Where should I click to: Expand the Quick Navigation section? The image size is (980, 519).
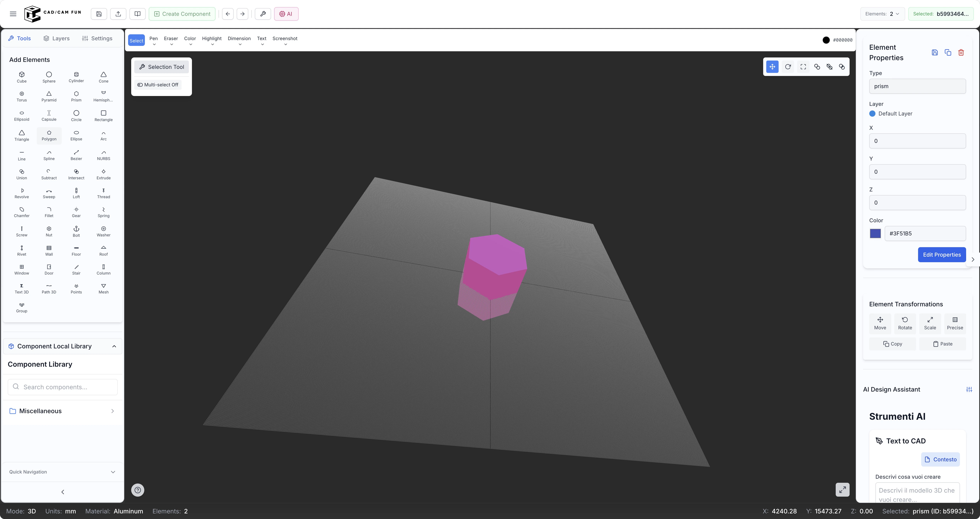click(62, 472)
